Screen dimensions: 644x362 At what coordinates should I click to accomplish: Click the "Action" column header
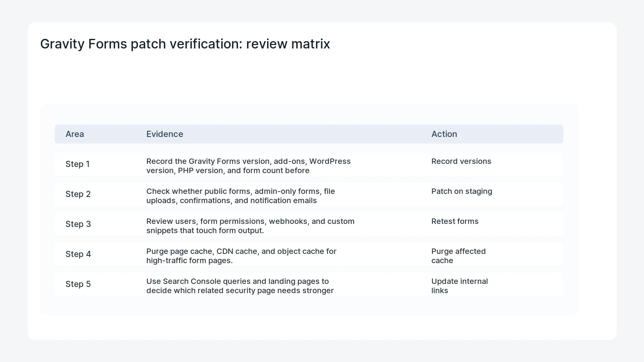pos(444,134)
